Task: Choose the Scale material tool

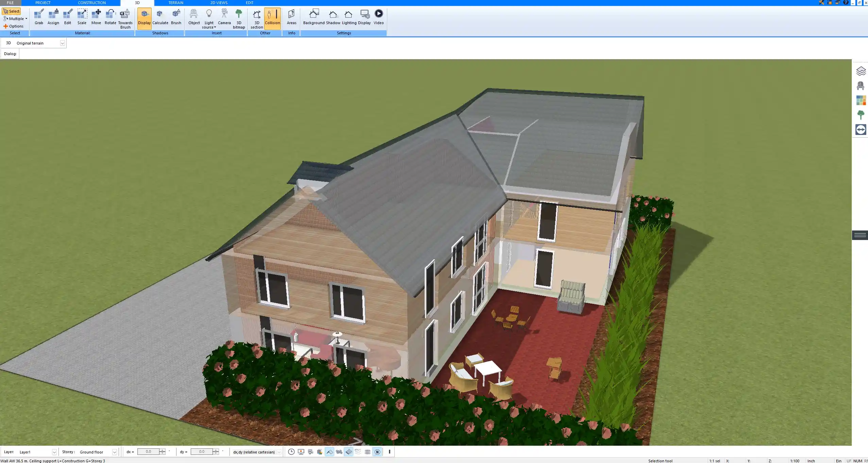Action: pyautogui.click(x=82, y=17)
